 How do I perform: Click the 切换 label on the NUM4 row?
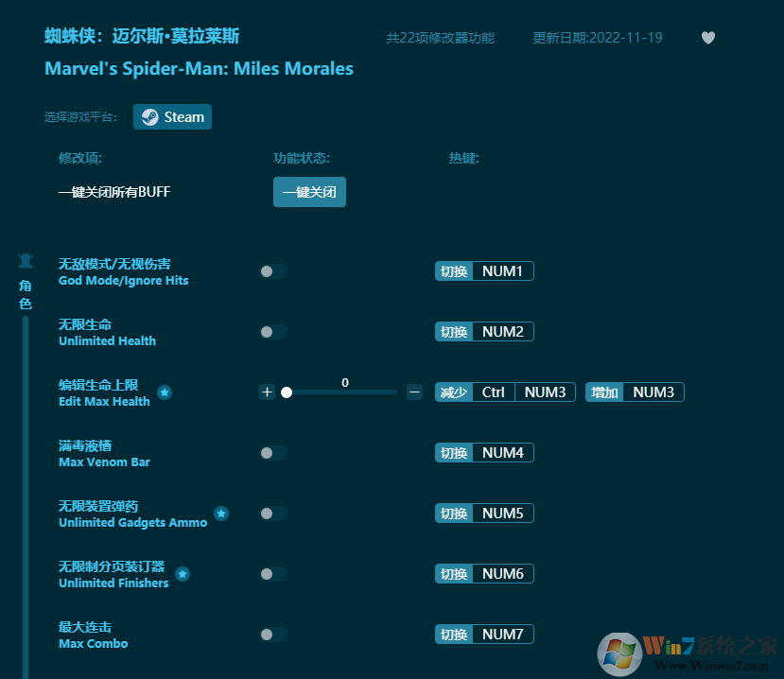click(x=454, y=452)
